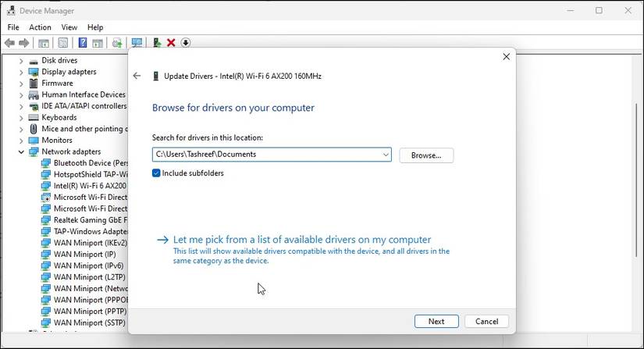Select WAN Miniport (PPPOE)
The width and height of the screenshot is (644, 349).
click(x=91, y=300)
